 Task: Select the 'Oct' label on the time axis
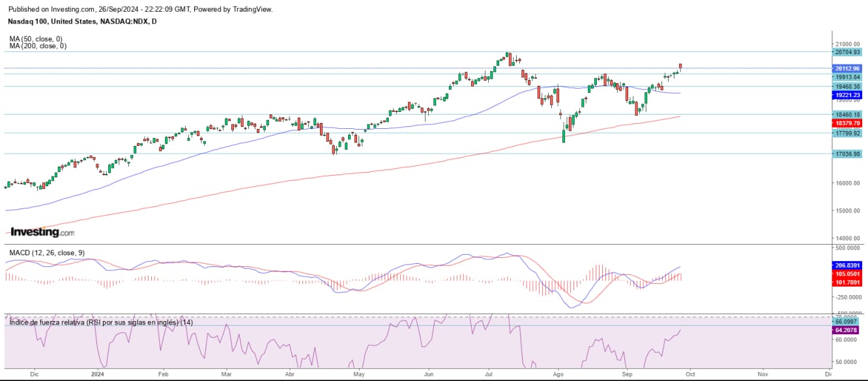coord(690,374)
